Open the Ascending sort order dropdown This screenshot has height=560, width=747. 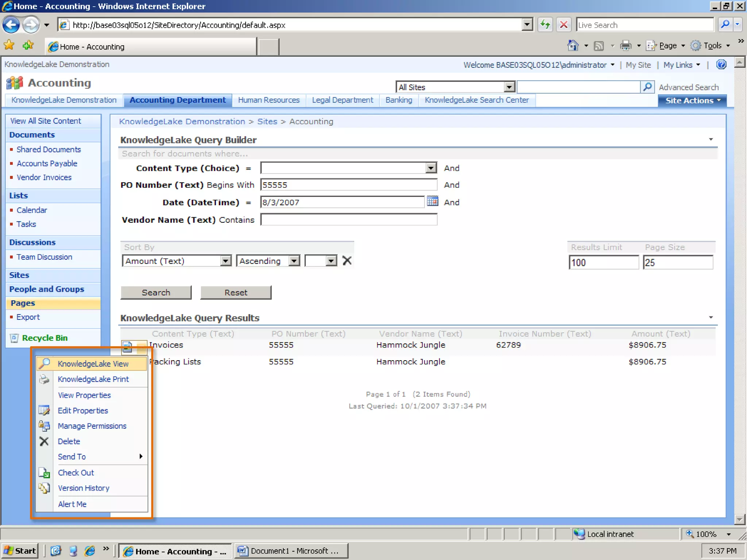(x=294, y=261)
